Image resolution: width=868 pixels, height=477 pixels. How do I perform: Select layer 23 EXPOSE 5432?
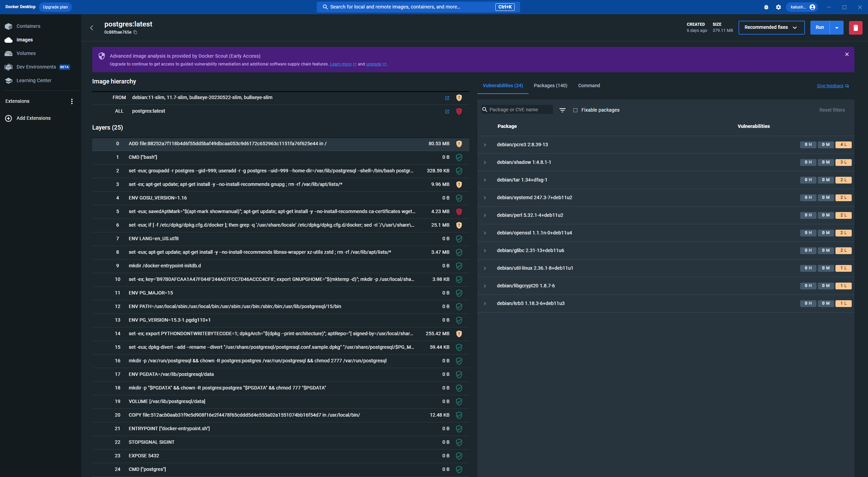click(x=281, y=456)
